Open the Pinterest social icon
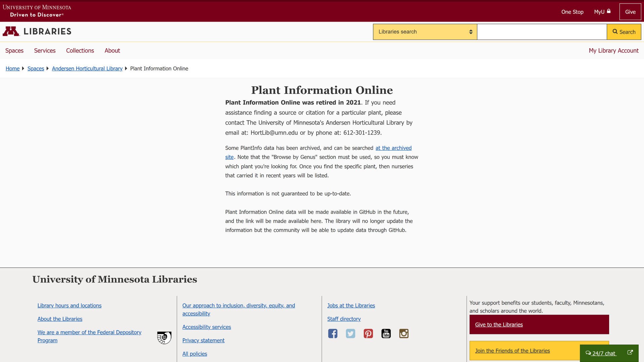The width and height of the screenshot is (644, 362). (368, 334)
